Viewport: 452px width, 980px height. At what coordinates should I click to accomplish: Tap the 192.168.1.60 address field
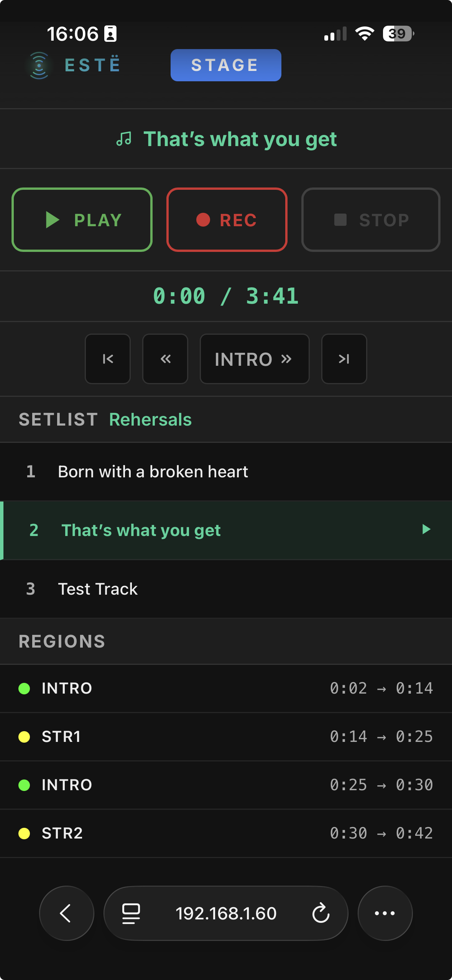(227, 913)
